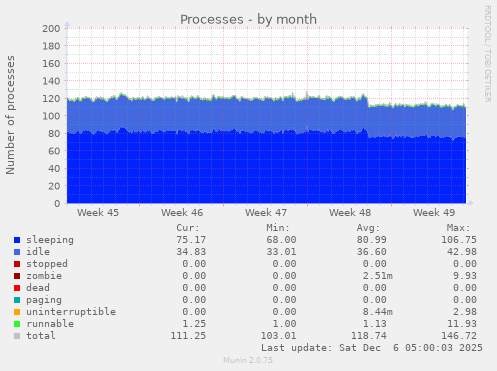Click the 'Week 45' axis label
The image size is (497, 371).
tap(98, 213)
